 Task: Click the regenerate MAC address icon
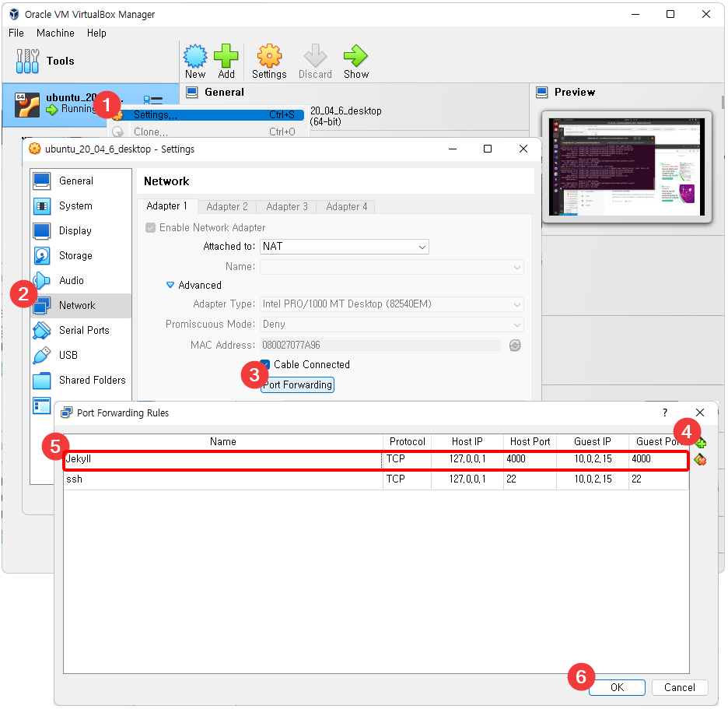pyautogui.click(x=515, y=346)
